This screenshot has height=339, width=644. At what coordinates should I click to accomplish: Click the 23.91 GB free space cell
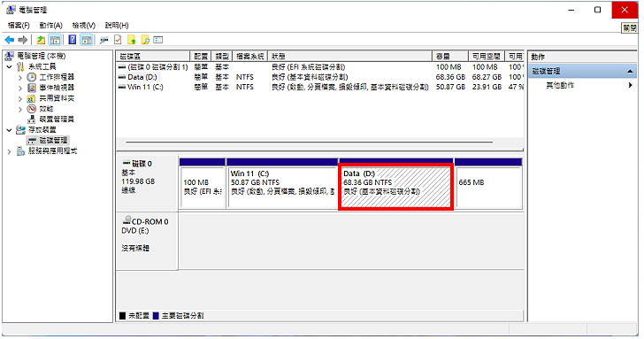point(487,87)
